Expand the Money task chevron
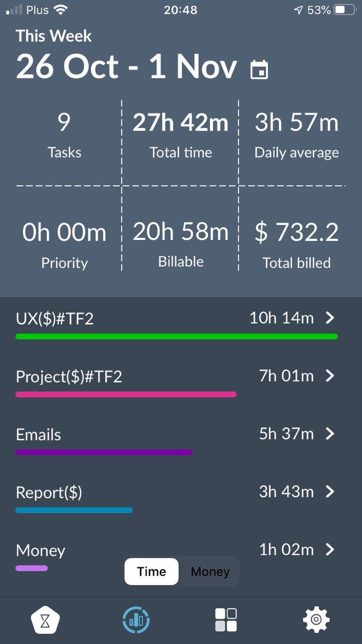The height and width of the screenshot is (644, 362). click(x=331, y=549)
